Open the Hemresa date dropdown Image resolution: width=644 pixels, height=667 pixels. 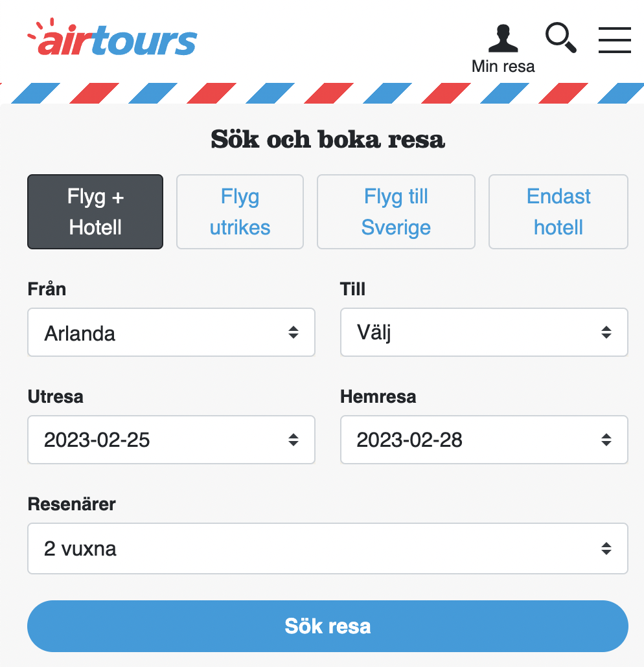point(484,440)
